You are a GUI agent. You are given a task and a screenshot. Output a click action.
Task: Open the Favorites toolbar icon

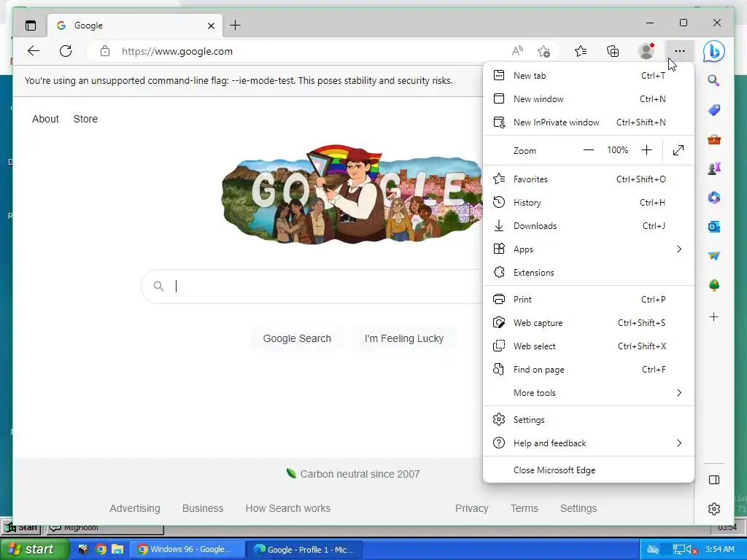(581, 51)
